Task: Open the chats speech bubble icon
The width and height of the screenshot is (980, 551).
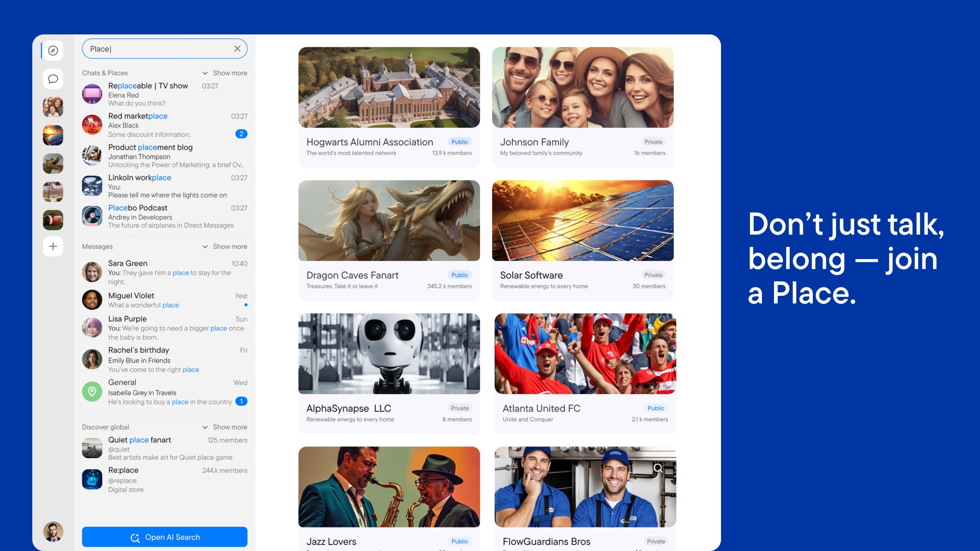Action: [x=53, y=79]
